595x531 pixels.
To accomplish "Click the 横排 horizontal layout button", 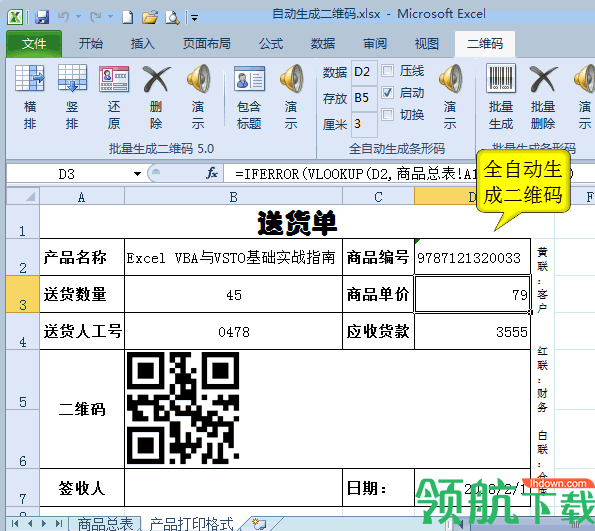I will pos(30,97).
